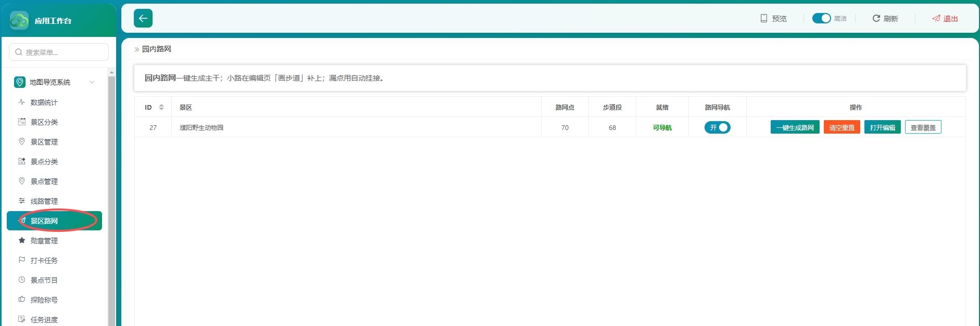The width and height of the screenshot is (980, 326).
Task: Click the 景点节目 clock icon
Action: click(x=22, y=280)
